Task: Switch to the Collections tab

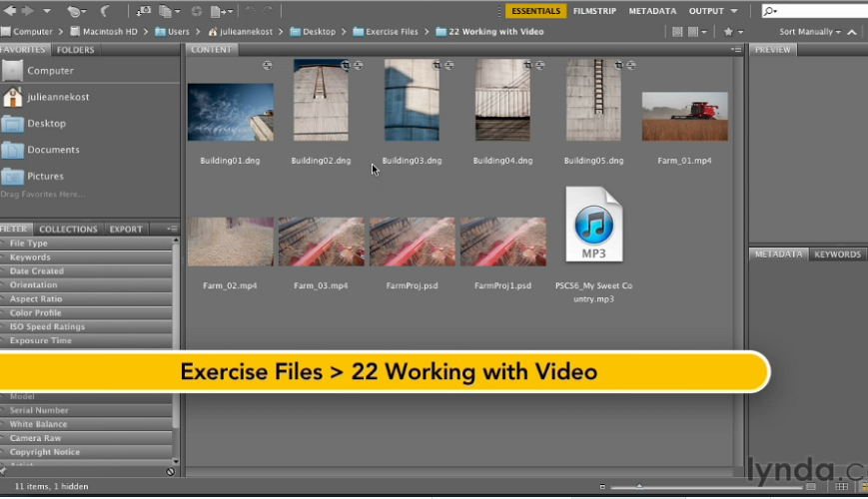Action: click(x=68, y=229)
